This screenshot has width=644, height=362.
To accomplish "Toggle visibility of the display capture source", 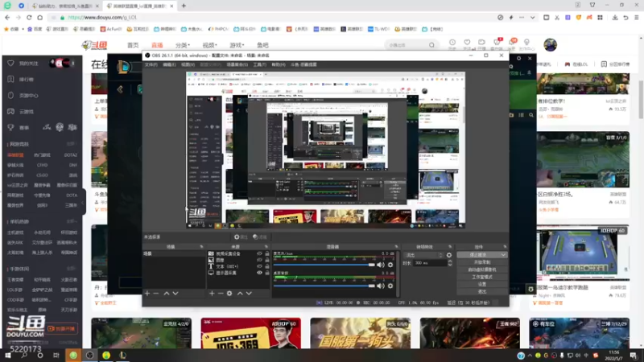I will tap(259, 273).
